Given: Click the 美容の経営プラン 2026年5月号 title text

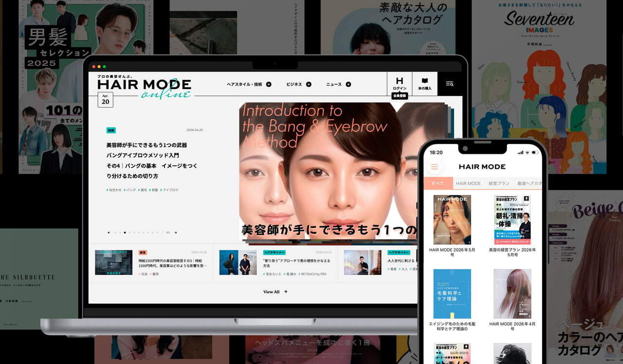Looking at the screenshot, I should [512, 252].
